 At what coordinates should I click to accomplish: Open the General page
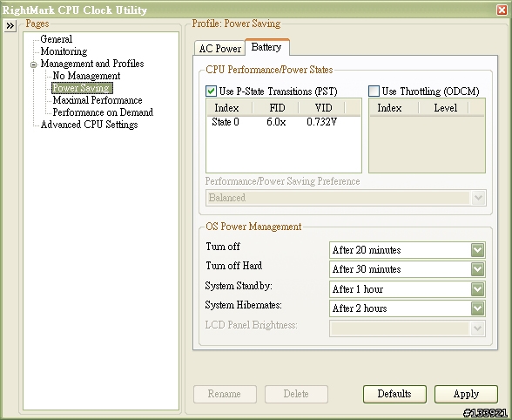56,39
